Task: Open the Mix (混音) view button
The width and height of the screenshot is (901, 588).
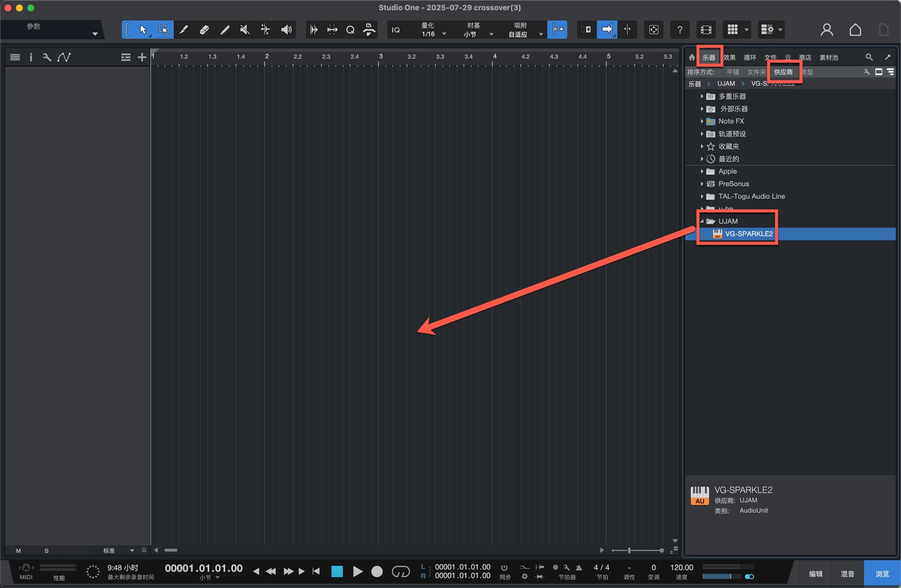Action: [x=848, y=574]
